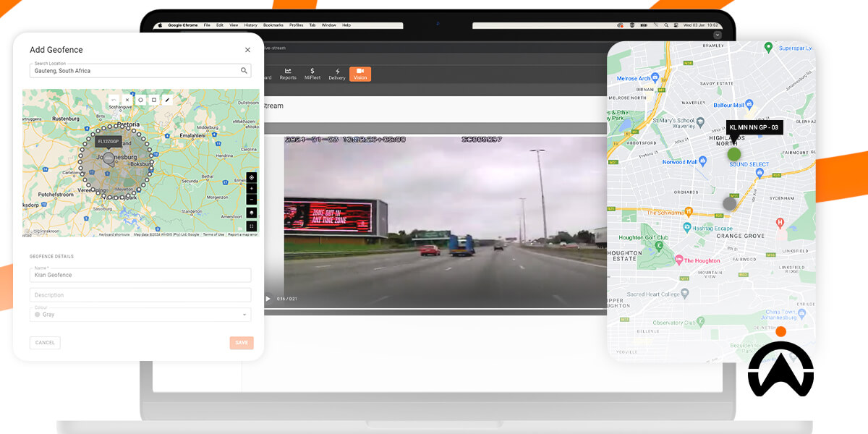
Task: Open the Chrome History menu
Action: click(x=250, y=25)
